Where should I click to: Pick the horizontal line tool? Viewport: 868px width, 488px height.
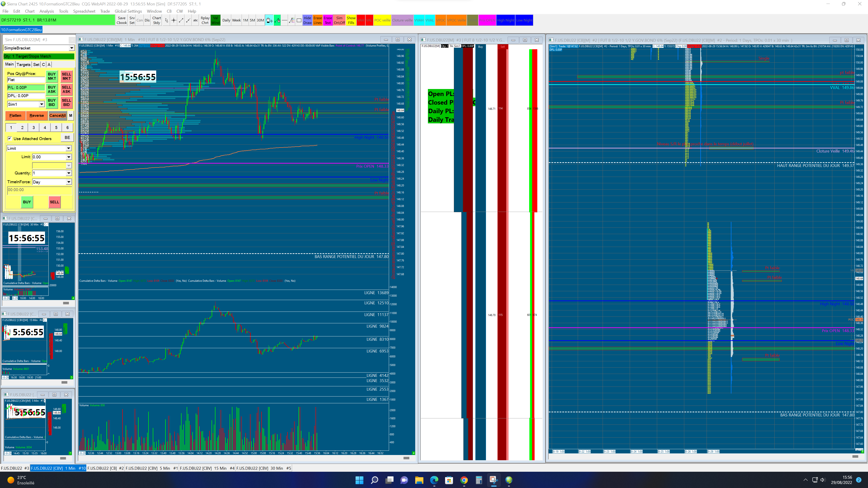click(284, 21)
